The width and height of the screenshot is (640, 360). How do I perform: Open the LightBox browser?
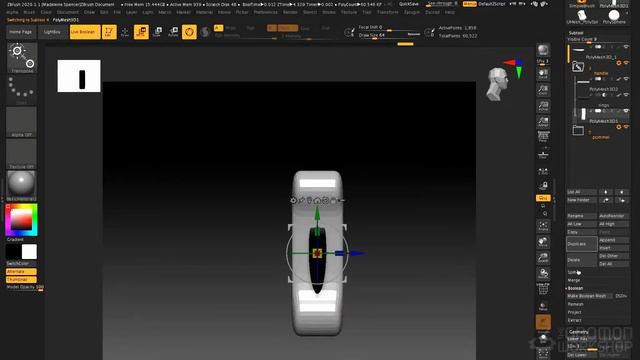point(52,32)
